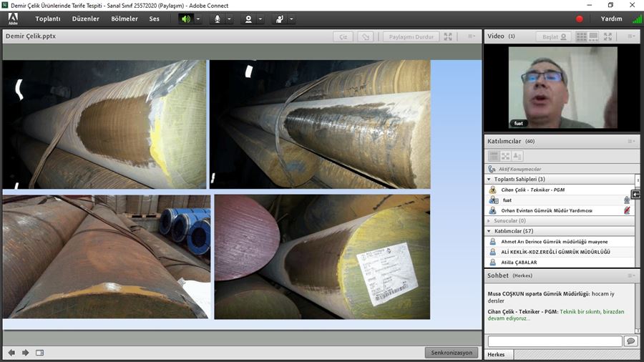This screenshot has height=362, width=644.
Task: Switch to Aktif Konuşmacılar view icon
Action: (492, 168)
